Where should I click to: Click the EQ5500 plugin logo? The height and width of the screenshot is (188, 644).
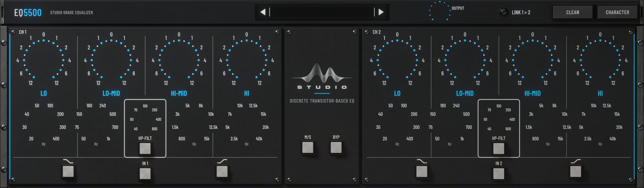click(x=28, y=13)
